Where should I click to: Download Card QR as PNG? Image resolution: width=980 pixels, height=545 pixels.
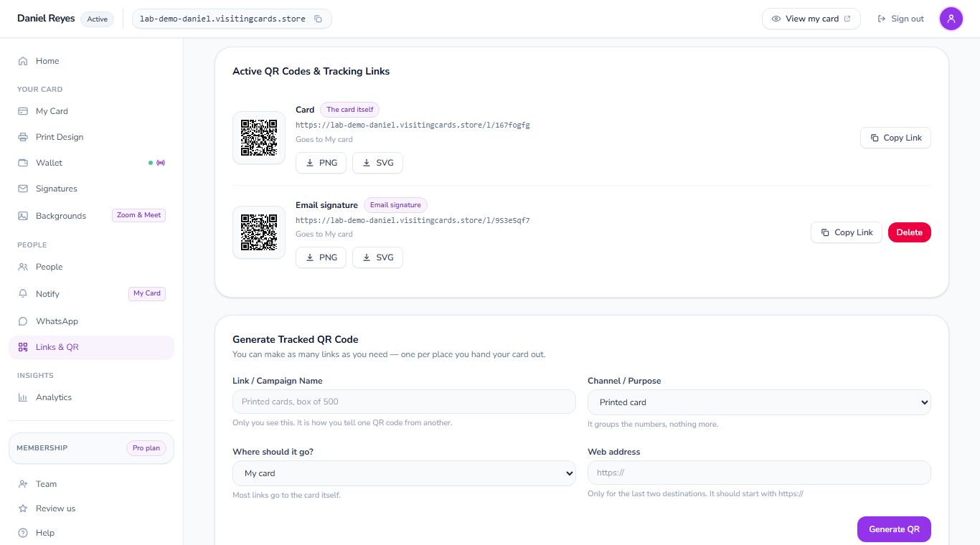pyautogui.click(x=321, y=163)
